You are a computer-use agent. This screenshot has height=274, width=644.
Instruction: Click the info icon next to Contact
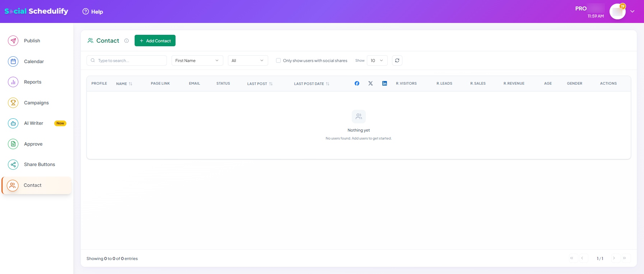[x=126, y=41]
